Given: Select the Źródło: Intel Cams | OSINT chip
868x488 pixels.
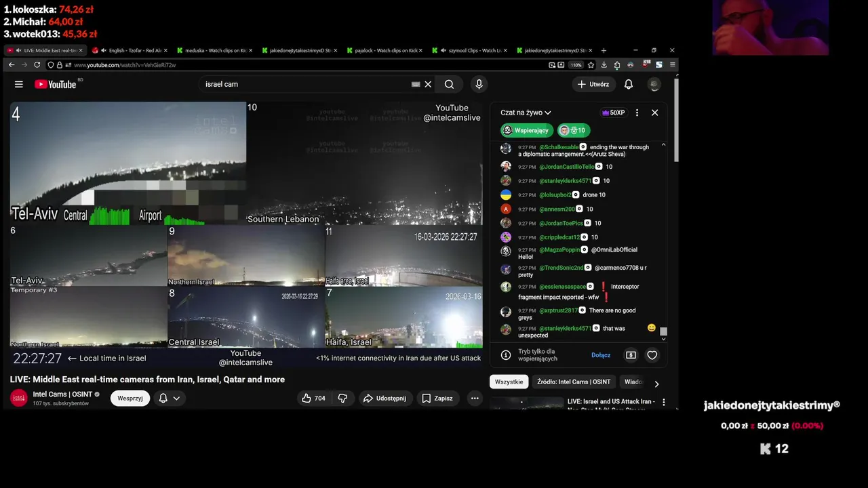Looking at the screenshot, I should coord(574,382).
